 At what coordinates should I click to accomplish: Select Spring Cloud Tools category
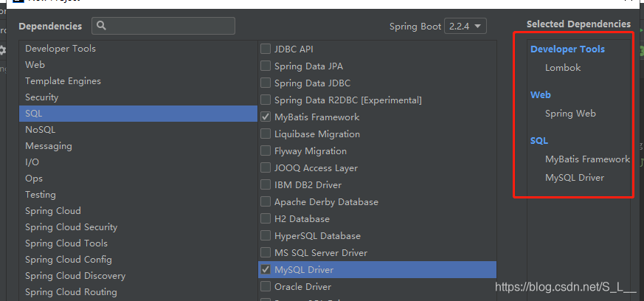pos(138,243)
